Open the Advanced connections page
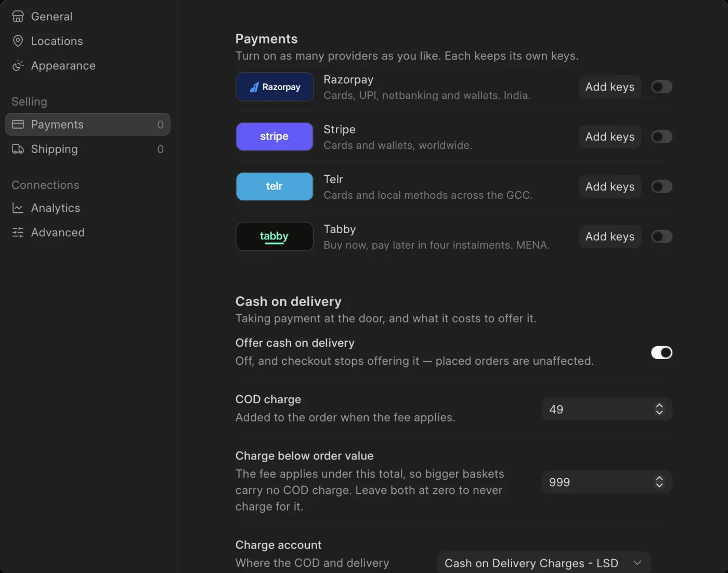728x573 pixels. coord(87,233)
